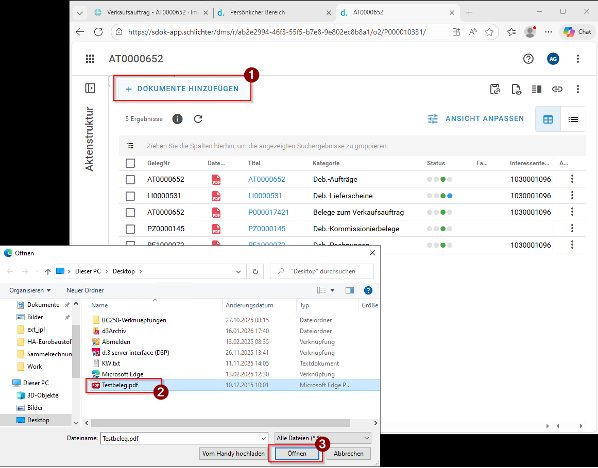Open the AT0000652 title link

click(x=267, y=179)
